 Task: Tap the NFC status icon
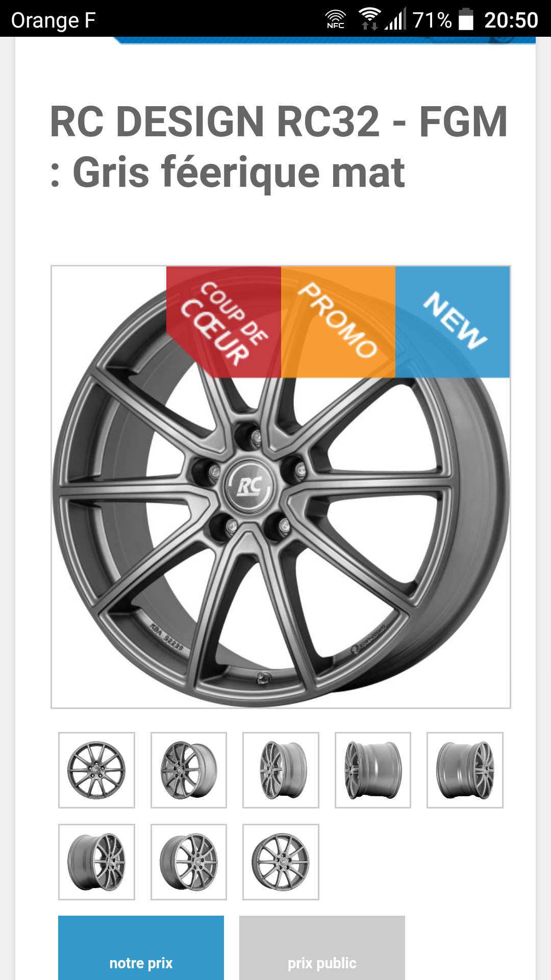tap(336, 20)
